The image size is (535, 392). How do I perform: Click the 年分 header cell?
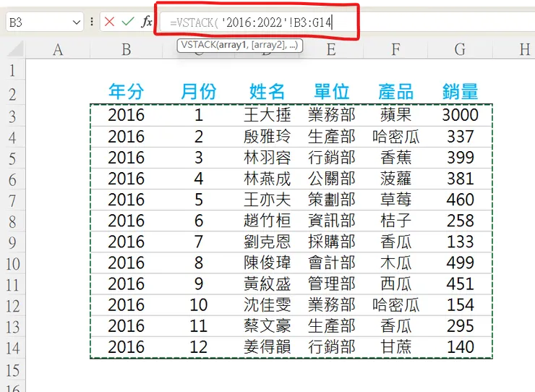[127, 92]
